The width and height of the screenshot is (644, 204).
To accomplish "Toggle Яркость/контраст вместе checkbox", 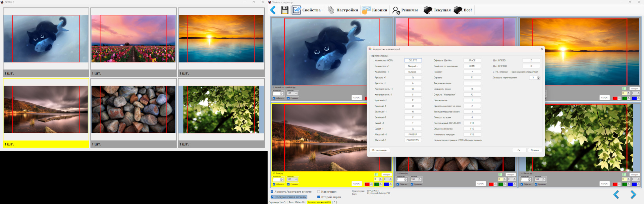I will tap(272, 192).
